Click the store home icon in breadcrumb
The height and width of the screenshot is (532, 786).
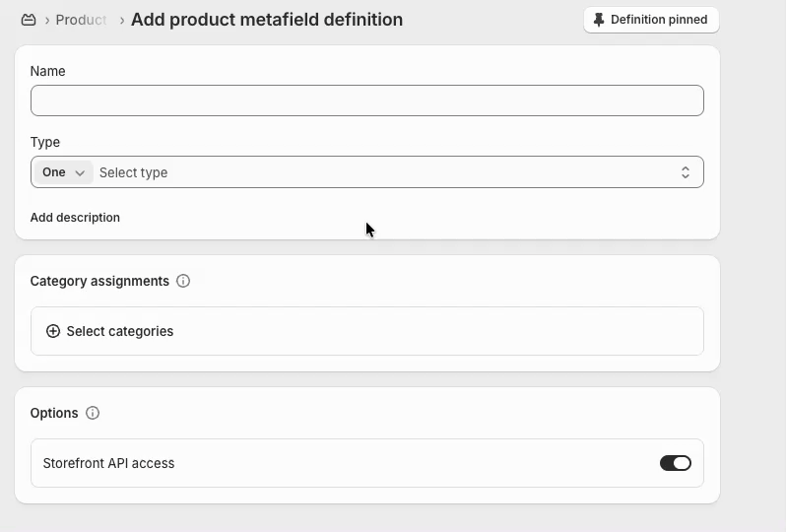click(x=29, y=20)
